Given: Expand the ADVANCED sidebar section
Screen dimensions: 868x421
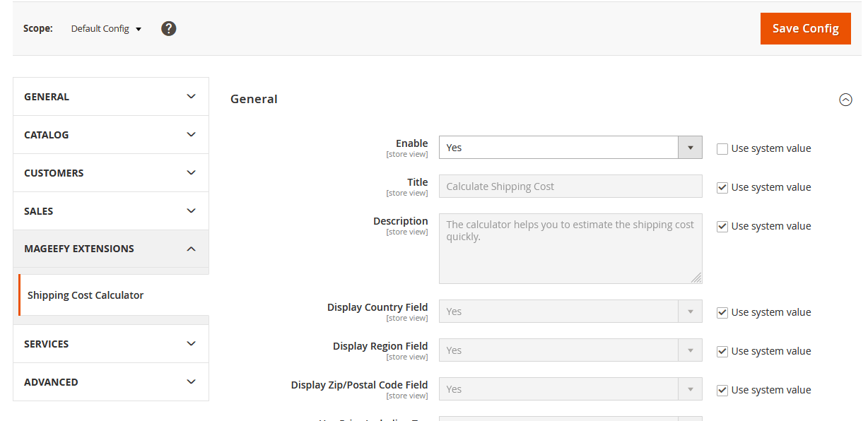Looking at the screenshot, I should pyautogui.click(x=111, y=382).
